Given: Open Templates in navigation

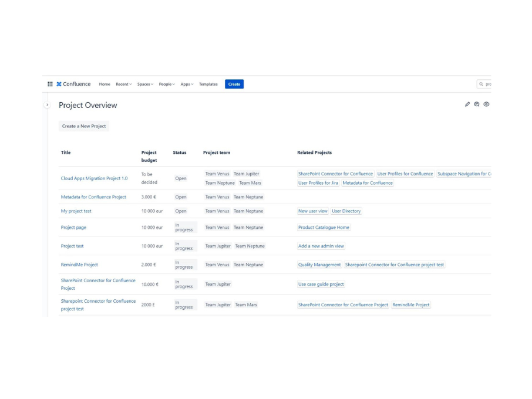Looking at the screenshot, I should coord(208,84).
